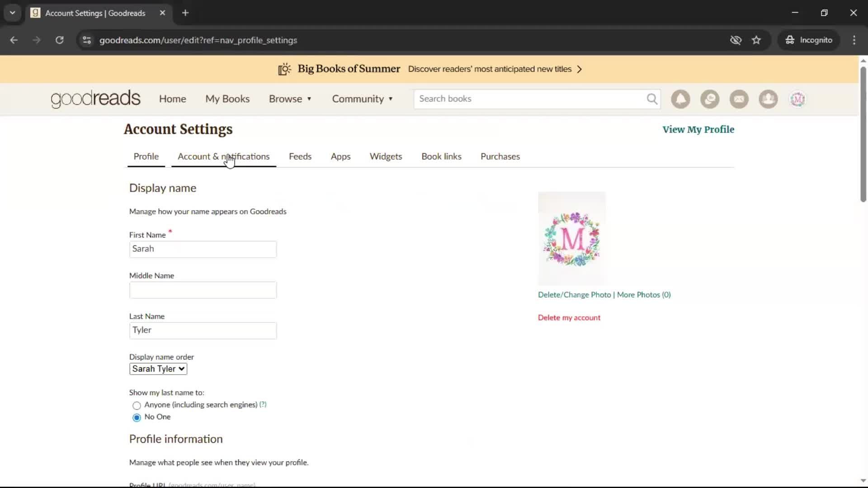868x488 pixels.
Task: View site information icon in address bar
Action: 87,40
